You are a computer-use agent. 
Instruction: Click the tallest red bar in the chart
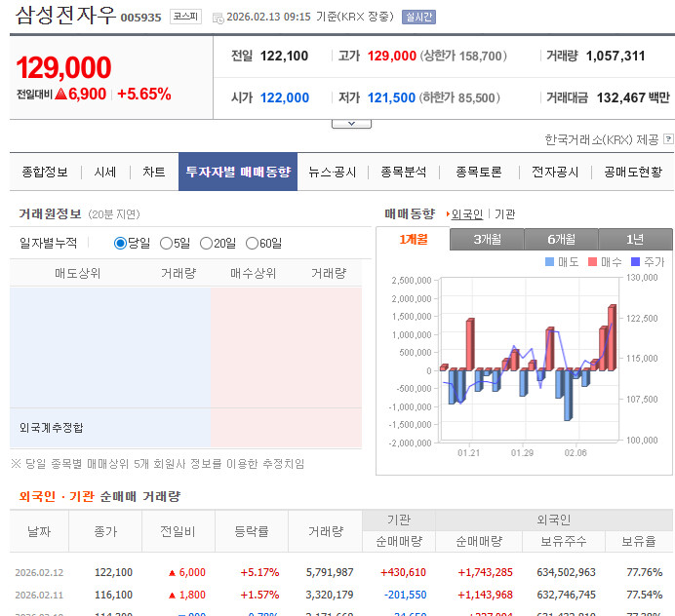tap(612, 337)
